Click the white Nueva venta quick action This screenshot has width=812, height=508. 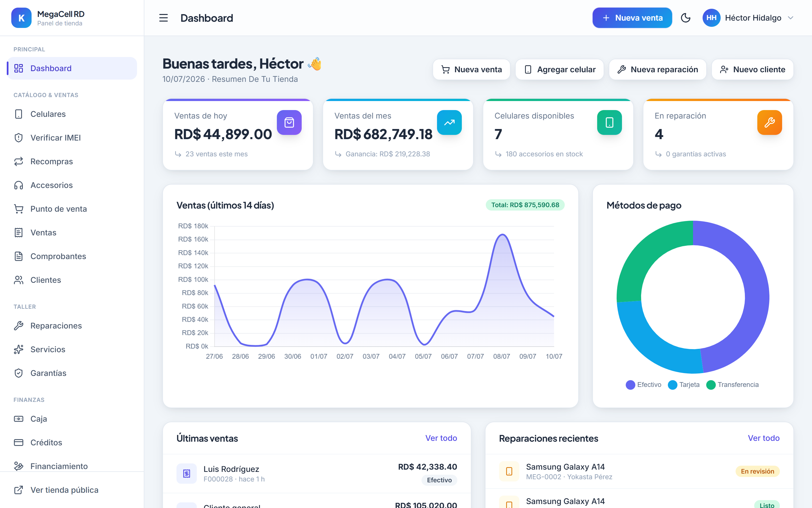tap(471, 69)
